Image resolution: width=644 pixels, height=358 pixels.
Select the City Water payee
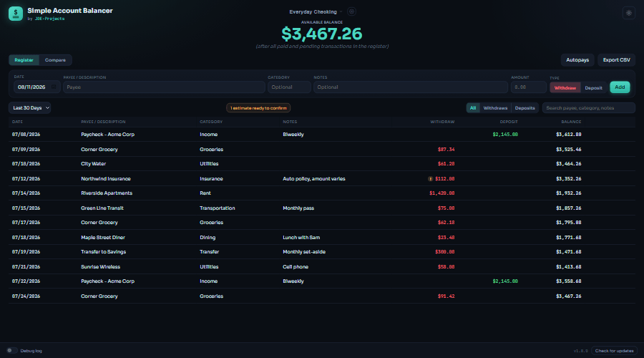[93, 163]
